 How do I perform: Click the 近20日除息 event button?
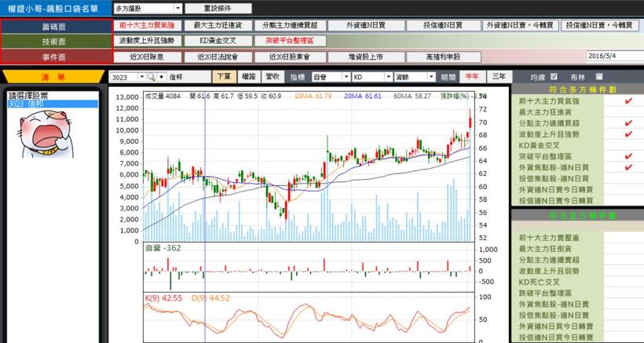click(x=147, y=57)
